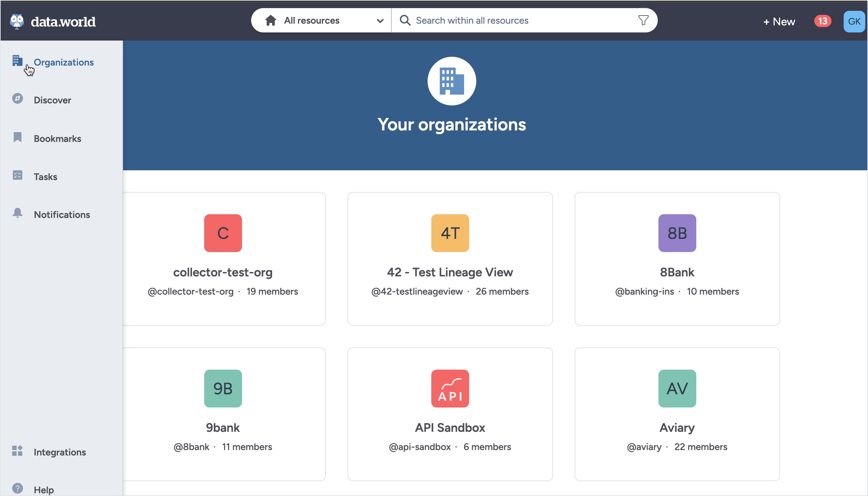Select Tasks in the sidebar
Image resolution: width=868 pixels, height=496 pixels.
45,177
